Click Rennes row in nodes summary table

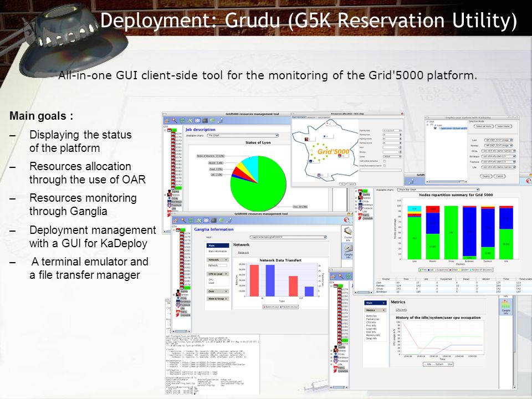[x=454, y=286]
